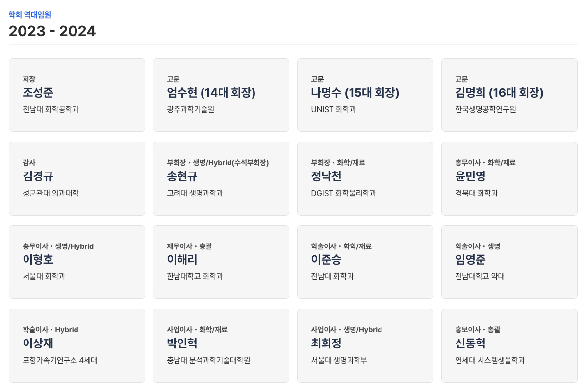Select 홍보이사 신동혁 연세대 card
Screen dimensions: 584x392
pos(509,345)
